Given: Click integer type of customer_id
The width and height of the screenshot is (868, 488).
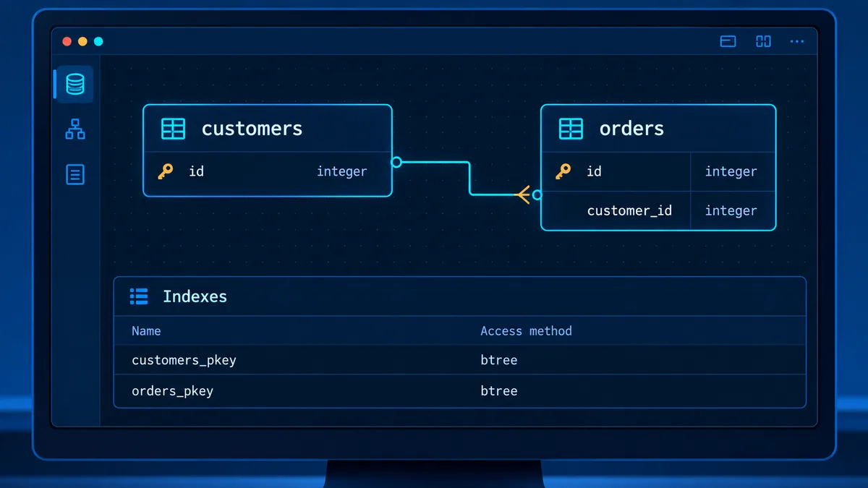Looking at the screenshot, I should [x=731, y=211].
